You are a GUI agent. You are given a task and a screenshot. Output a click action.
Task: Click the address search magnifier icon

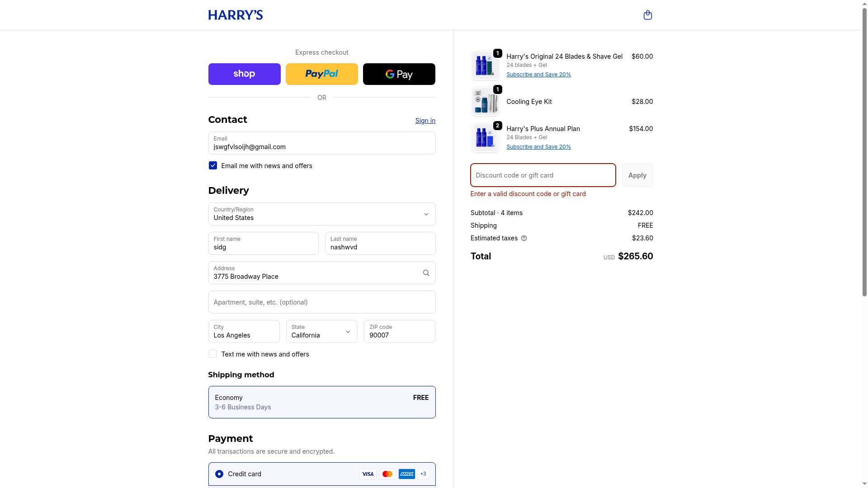tap(426, 273)
